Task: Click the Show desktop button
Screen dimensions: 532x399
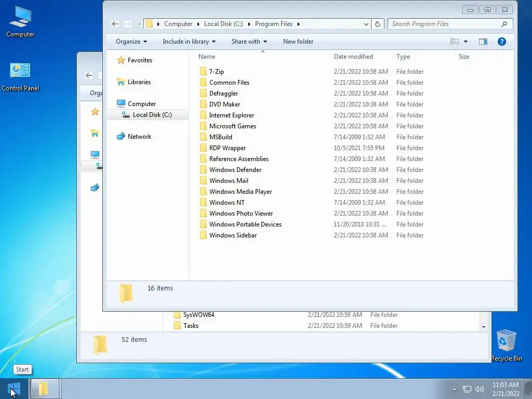Action: click(x=528, y=389)
